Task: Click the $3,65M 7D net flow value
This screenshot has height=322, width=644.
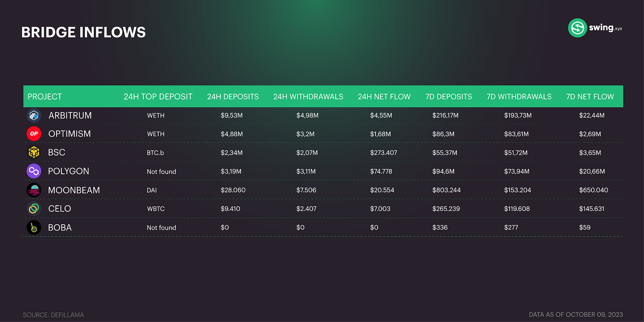Action: [x=590, y=153]
